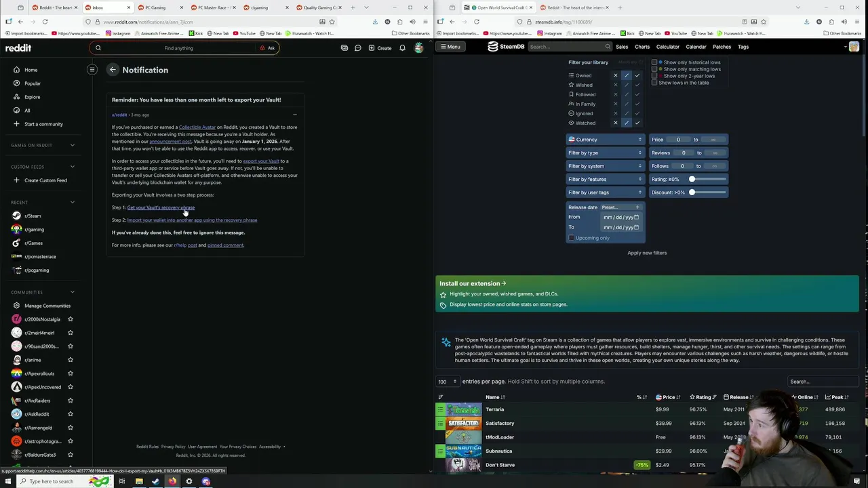Open SteamDB Charts page

[642, 47]
